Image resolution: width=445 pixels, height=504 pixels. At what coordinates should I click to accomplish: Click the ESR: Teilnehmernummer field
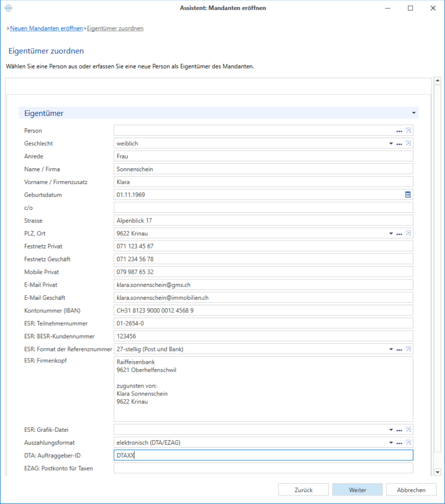tap(264, 323)
